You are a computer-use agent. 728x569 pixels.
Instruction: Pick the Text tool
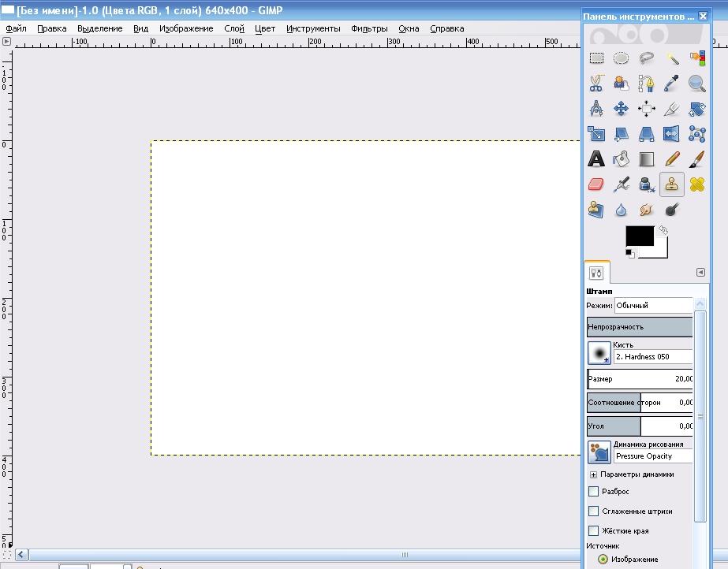(597, 159)
